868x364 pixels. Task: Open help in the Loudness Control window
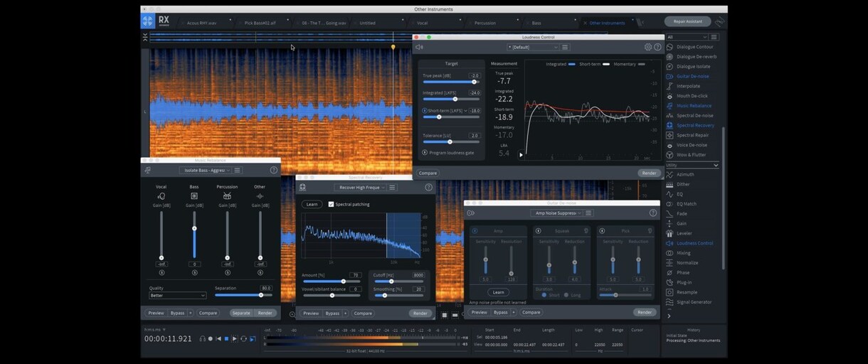[x=657, y=47]
